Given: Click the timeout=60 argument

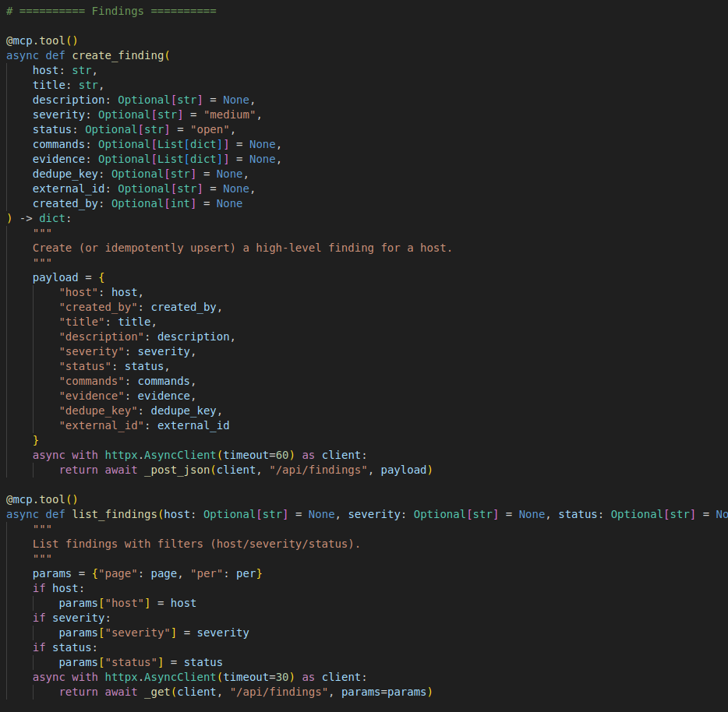Looking at the screenshot, I should [x=256, y=455].
